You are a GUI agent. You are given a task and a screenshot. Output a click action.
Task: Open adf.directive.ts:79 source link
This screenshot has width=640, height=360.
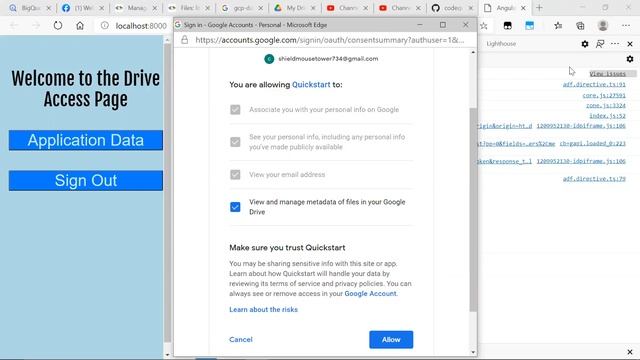(594, 179)
